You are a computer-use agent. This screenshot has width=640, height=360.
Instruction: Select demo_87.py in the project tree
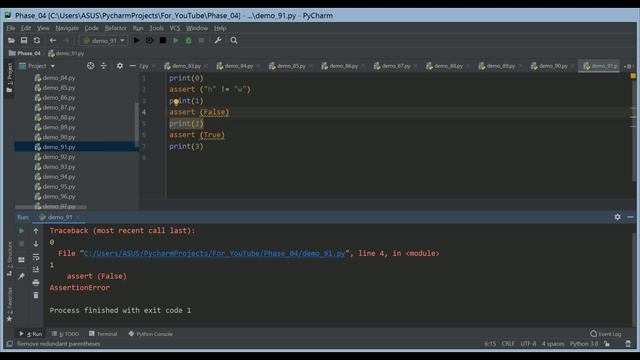[59, 107]
